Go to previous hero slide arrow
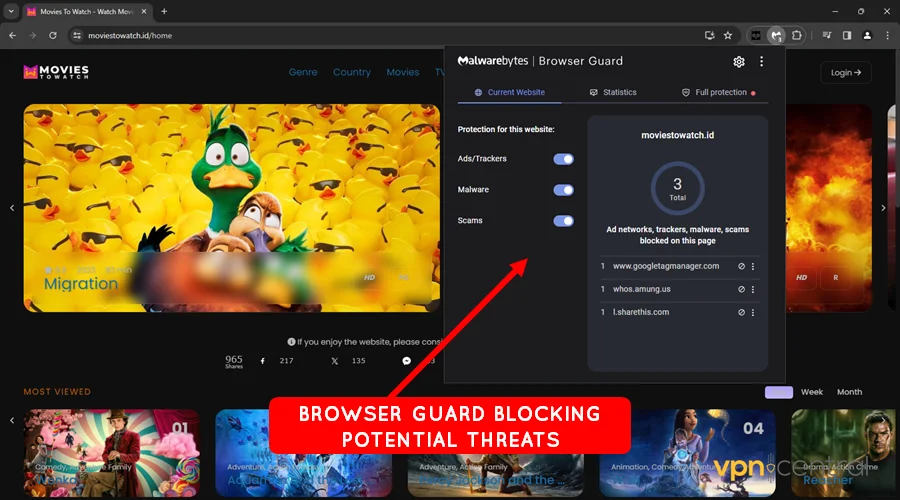Screen dimensions: 900x500 point(12,208)
